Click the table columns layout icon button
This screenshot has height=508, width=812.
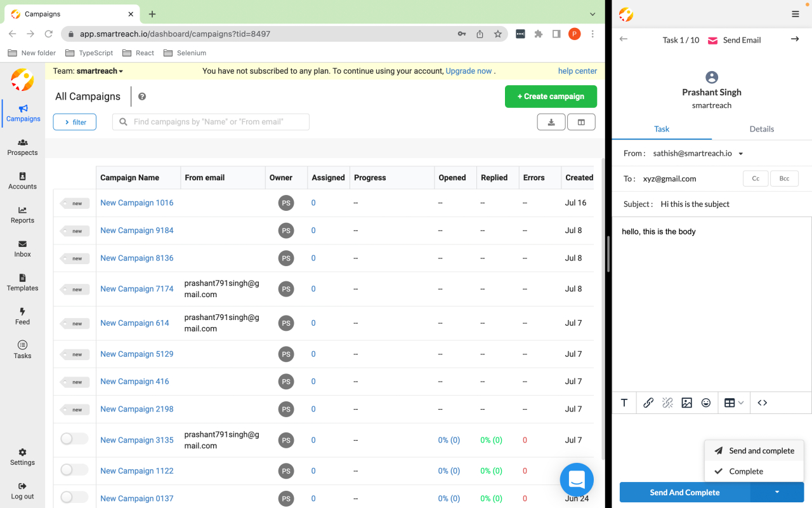click(x=581, y=122)
